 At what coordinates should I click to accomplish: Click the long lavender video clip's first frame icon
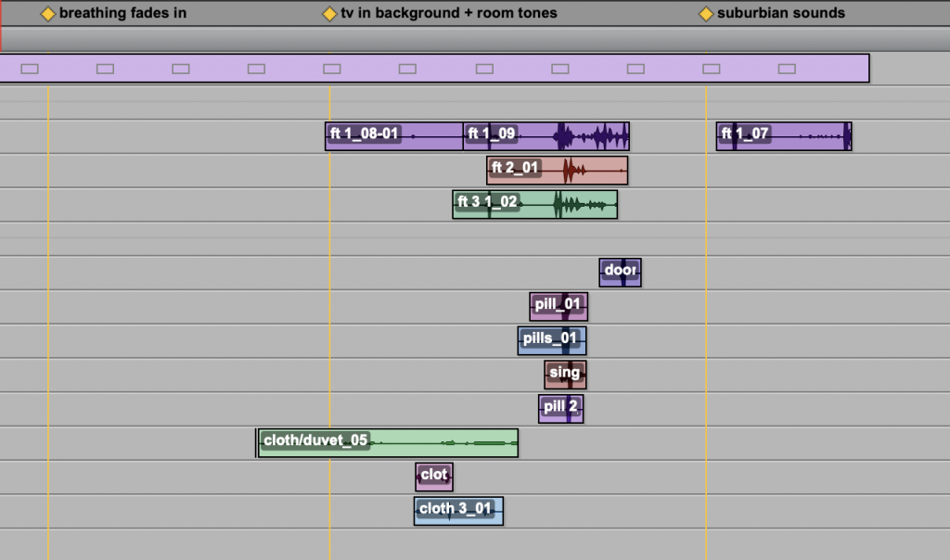point(30,69)
